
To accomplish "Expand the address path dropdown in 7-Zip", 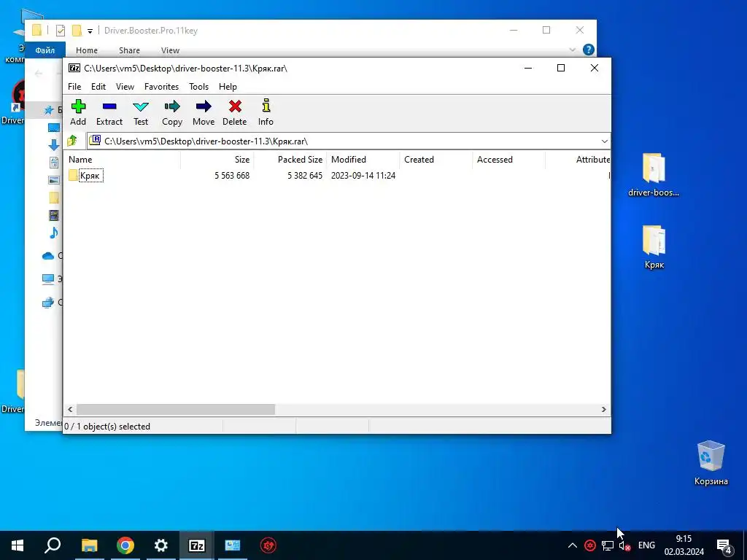I will [604, 141].
